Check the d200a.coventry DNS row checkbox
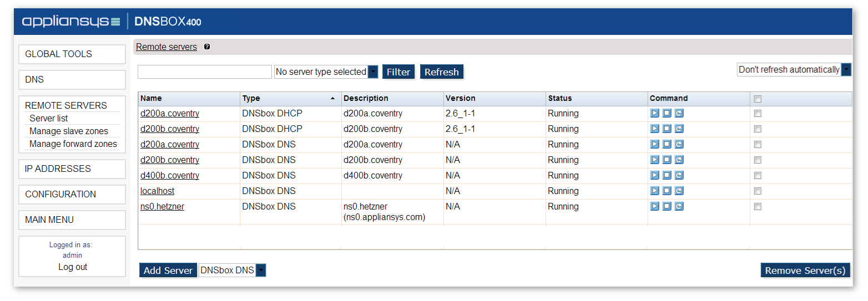Image resolution: width=868 pixels, height=301 pixels. coord(758,144)
